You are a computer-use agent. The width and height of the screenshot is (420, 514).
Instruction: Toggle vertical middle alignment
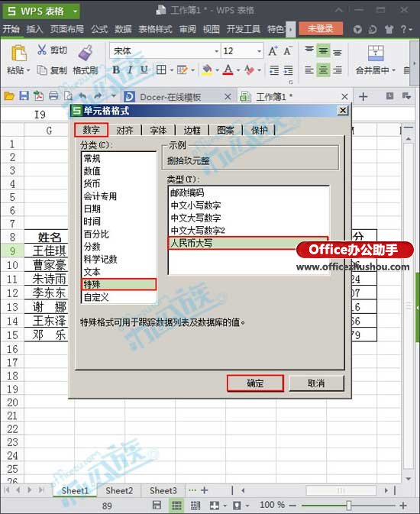323,51
